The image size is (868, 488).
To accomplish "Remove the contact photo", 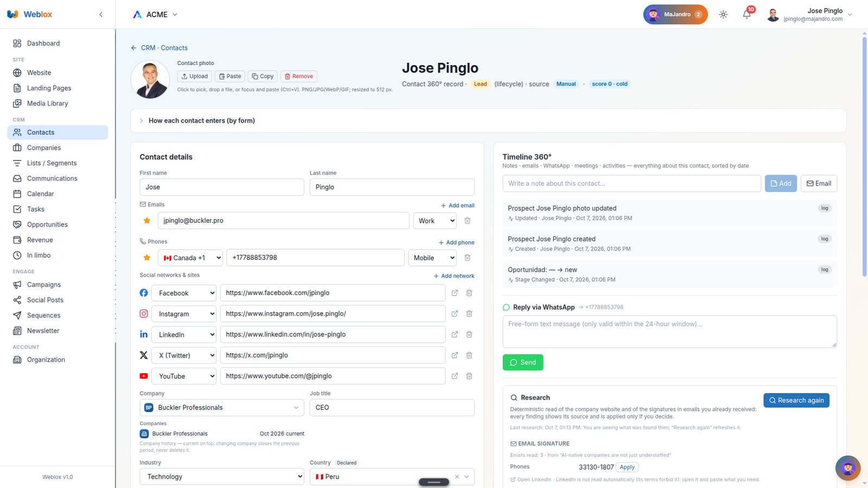I will tap(299, 76).
